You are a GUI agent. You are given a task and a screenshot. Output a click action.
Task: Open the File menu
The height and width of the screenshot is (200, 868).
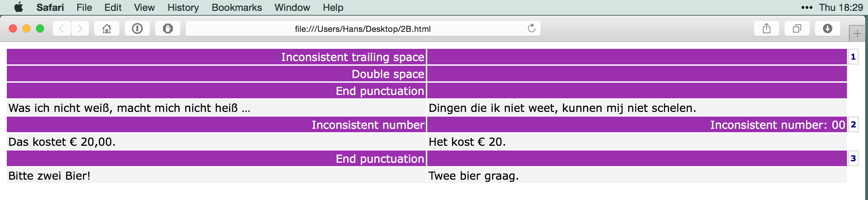coord(84,7)
